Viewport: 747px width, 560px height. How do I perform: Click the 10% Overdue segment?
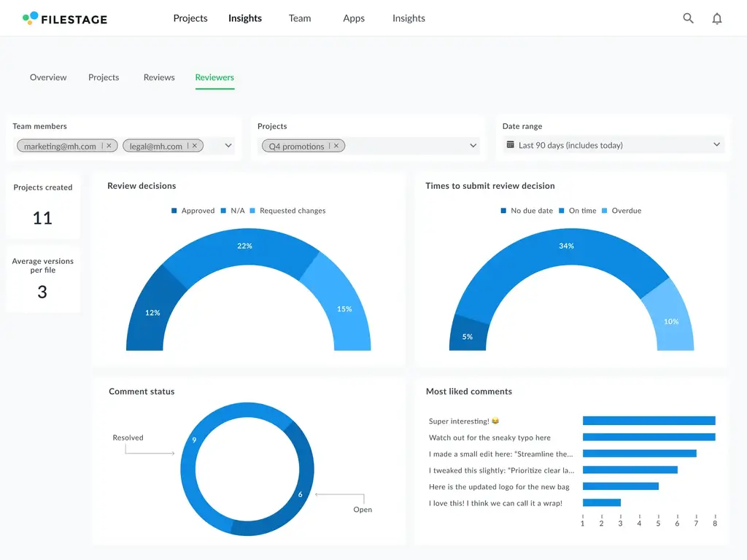[x=671, y=322]
